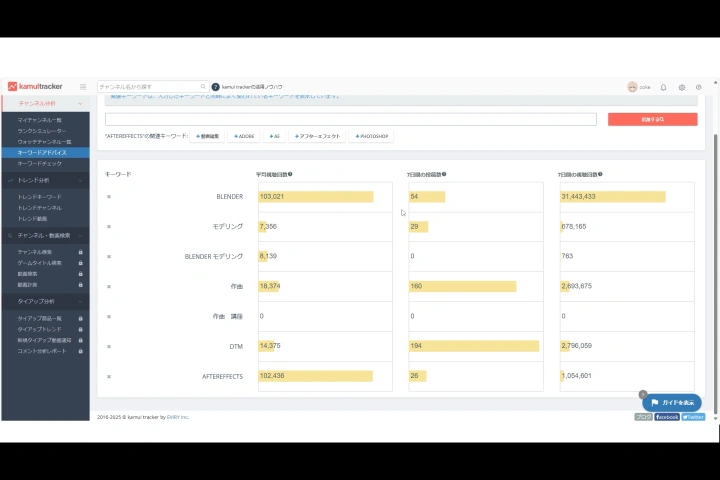Image resolution: width=720 pixels, height=480 pixels.
Task: Click the page vertical scrollbar
Action: 715,273
